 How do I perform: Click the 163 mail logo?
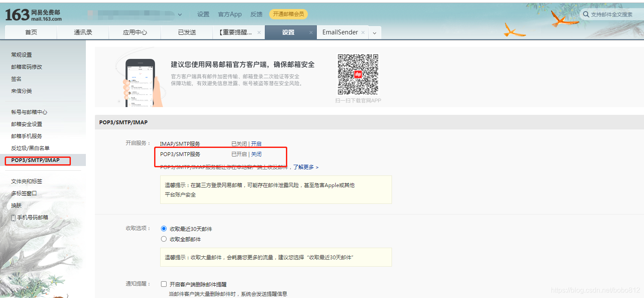(33, 15)
